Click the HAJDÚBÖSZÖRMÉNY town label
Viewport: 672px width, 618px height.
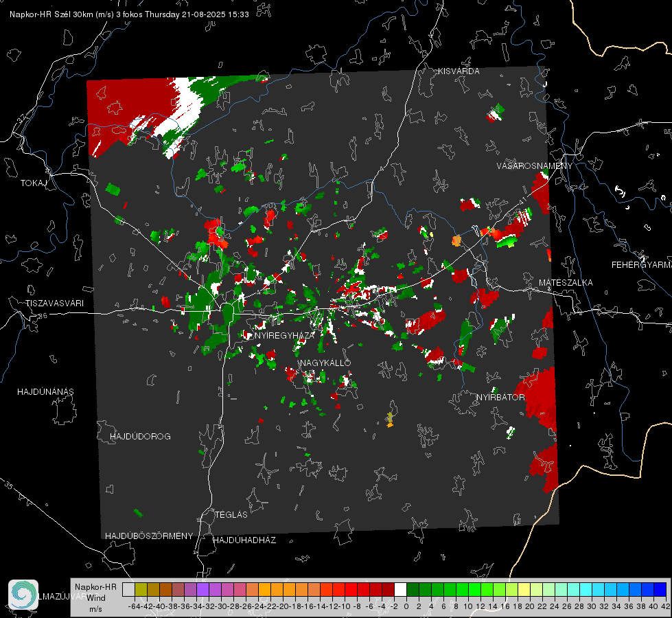click(149, 536)
